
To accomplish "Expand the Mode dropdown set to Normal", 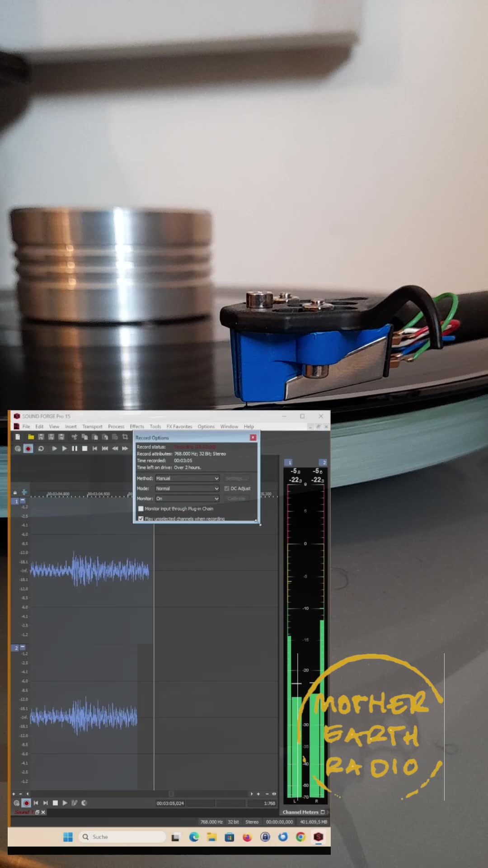I will [x=188, y=488].
